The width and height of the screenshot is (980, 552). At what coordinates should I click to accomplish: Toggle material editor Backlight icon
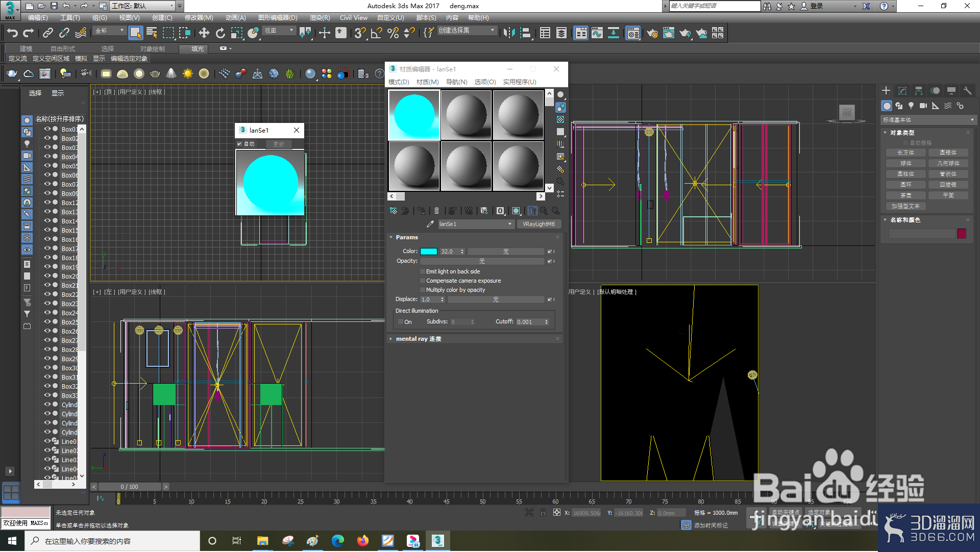[560, 107]
